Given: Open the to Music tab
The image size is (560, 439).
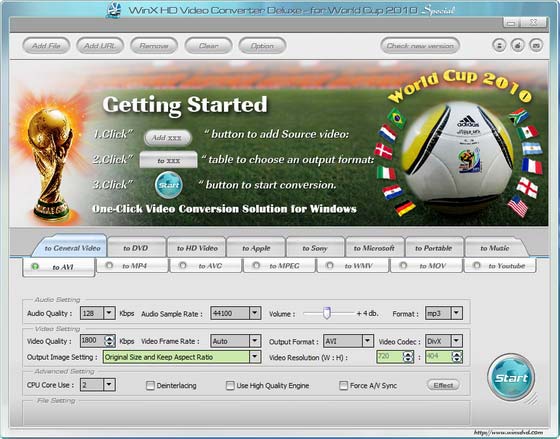Looking at the screenshot, I should point(495,248).
